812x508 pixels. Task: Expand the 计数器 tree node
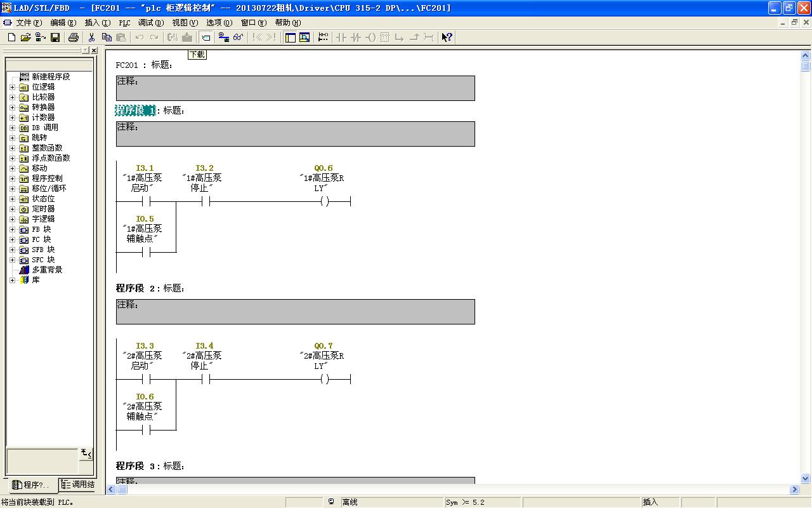tap(12, 117)
